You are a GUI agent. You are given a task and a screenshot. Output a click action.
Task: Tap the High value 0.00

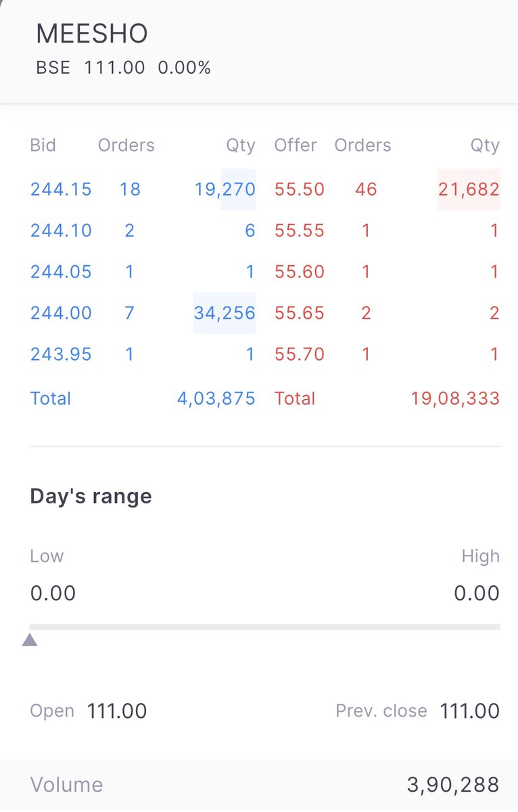(x=477, y=593)
